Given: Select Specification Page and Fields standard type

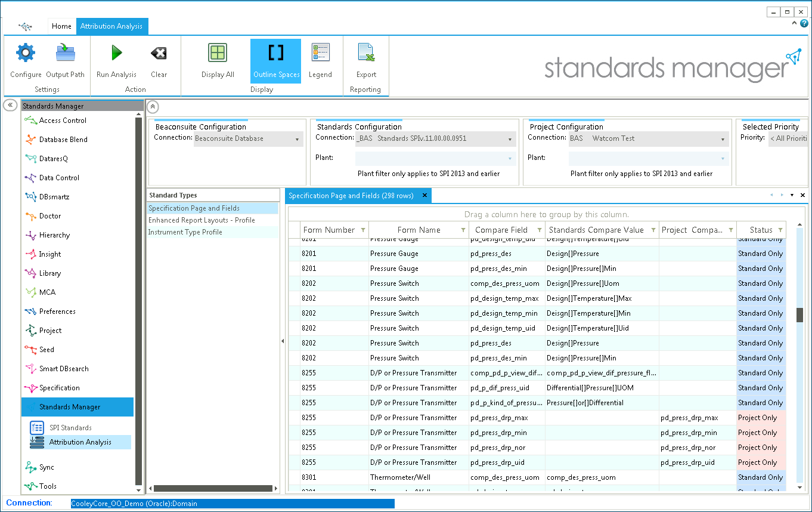Looking at the screenshot, I should tap(212, 208).
